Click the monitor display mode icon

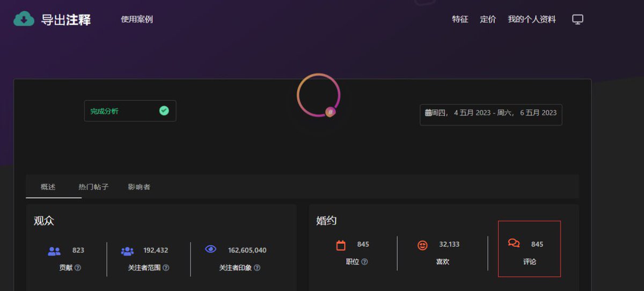pos(577,19)
